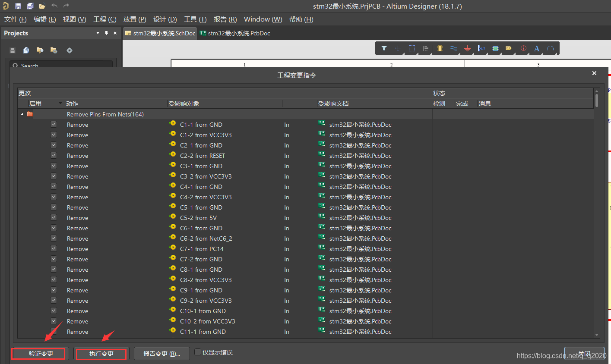Select the text string A tool
Viewport: 611px width, 364px height.
(x=537, y=48)
